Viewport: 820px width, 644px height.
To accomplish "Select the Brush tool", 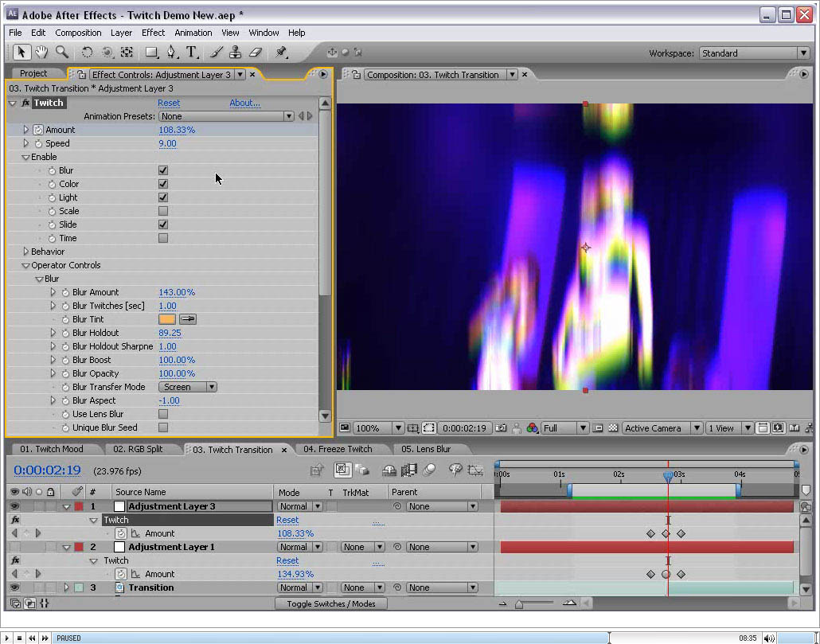I will 216,53.
